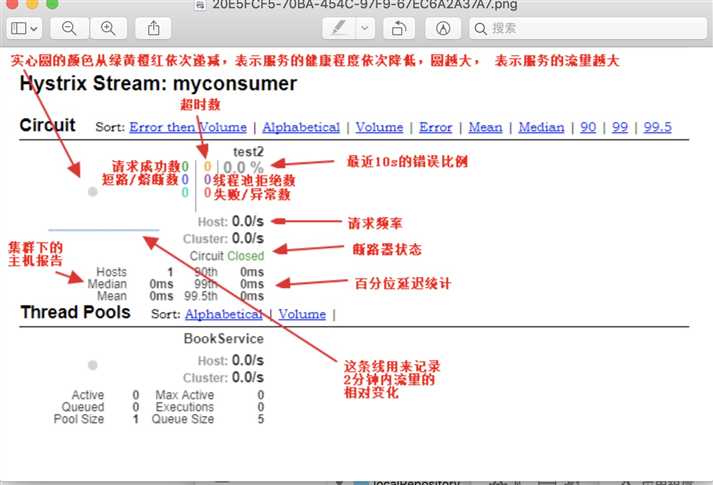Click the Hystrix Stream: myconsumer heading
713x485 pixels.
[x=159, y=84]
